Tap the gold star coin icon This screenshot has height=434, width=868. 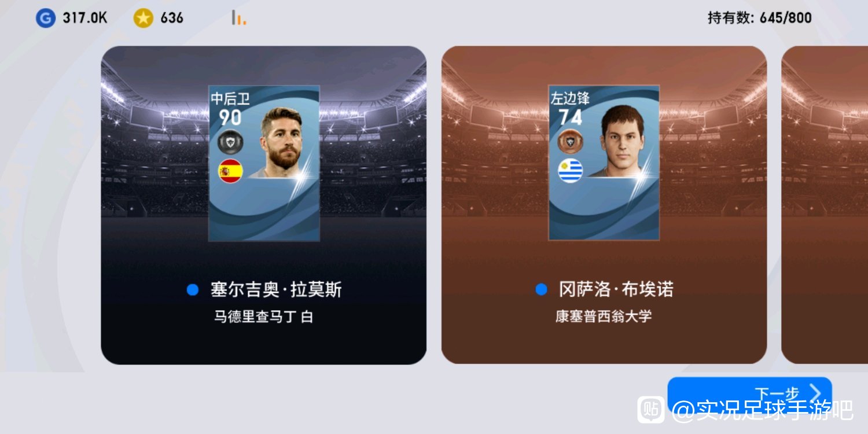coord(143,19)
